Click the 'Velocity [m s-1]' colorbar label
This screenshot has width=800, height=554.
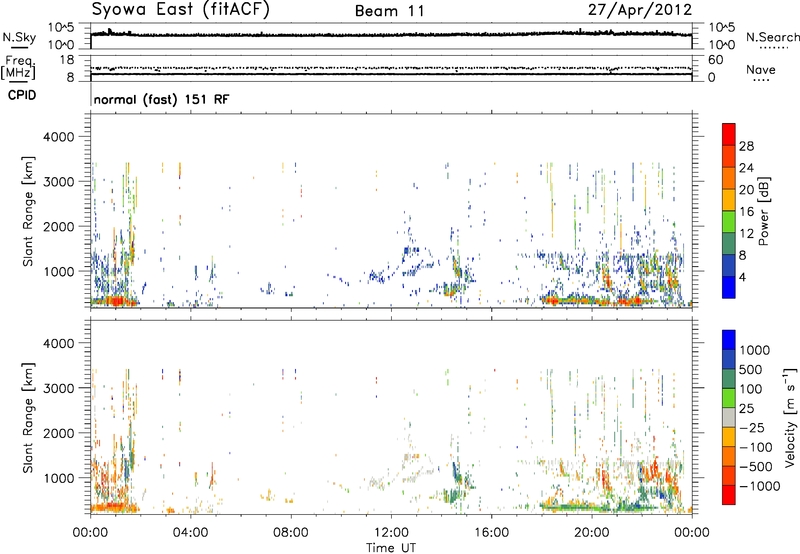point(790,417)
